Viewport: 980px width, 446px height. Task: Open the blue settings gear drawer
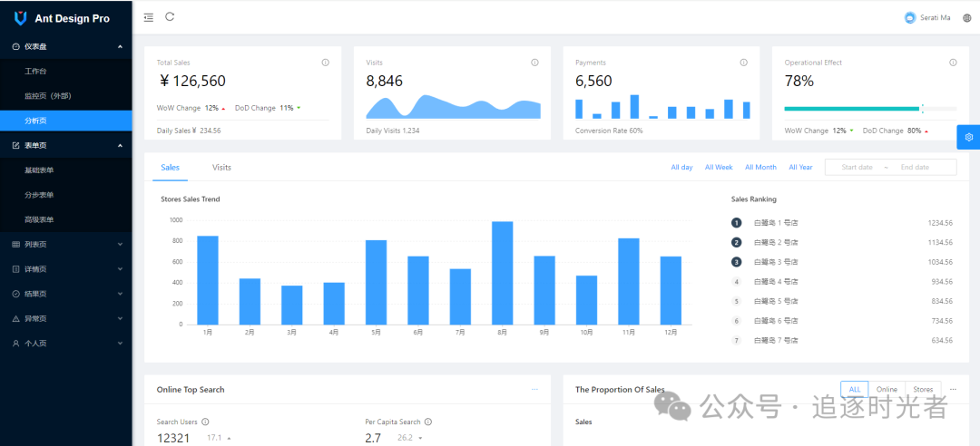[x=968, y=137]
